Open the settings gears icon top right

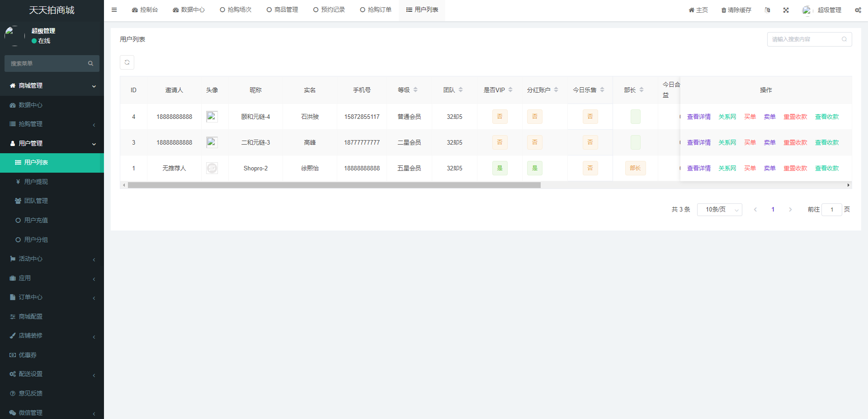858,10
